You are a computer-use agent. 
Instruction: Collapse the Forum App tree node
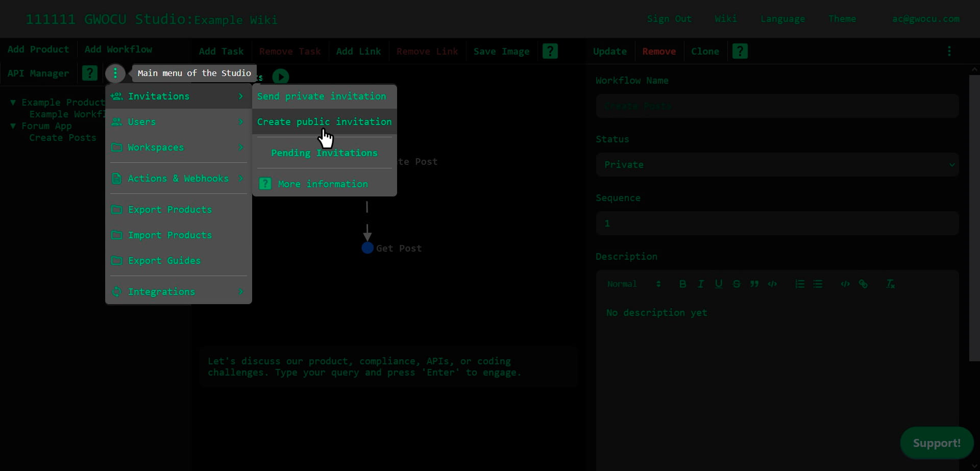coord(13,126)
